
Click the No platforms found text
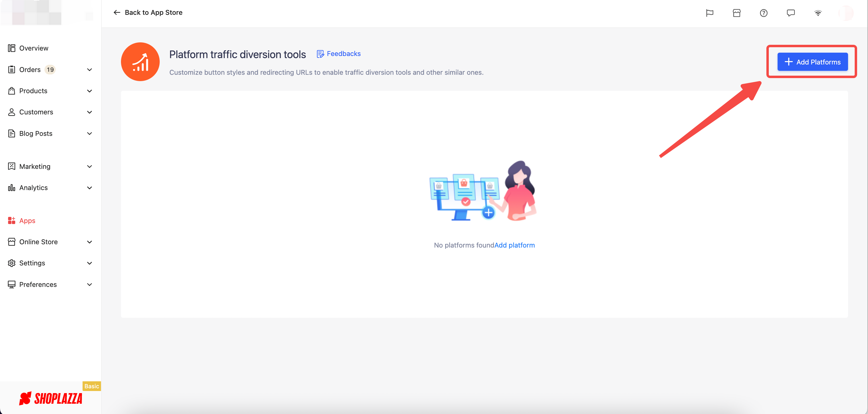coord(464,245)
